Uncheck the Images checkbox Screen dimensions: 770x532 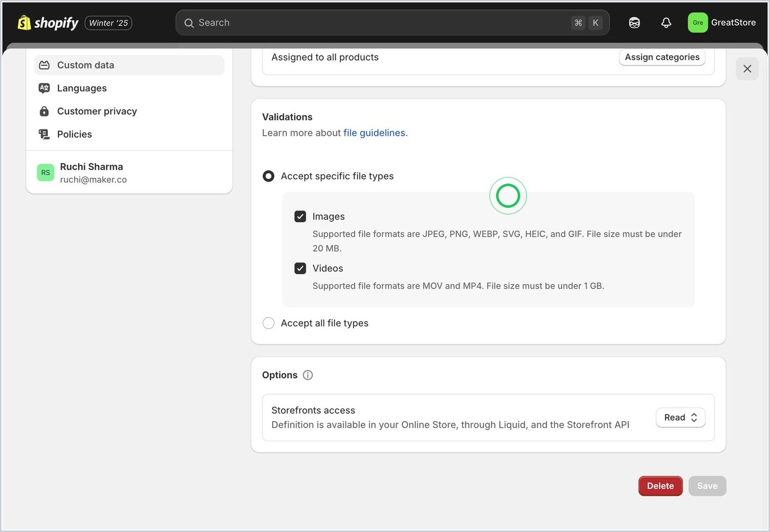[x=300, y=217]
